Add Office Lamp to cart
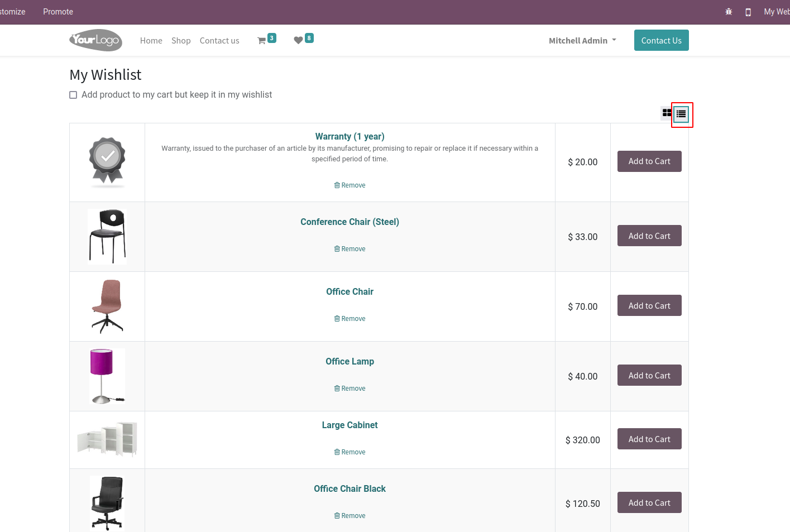This screenshot has height=532, width=790. click(649, 375)
